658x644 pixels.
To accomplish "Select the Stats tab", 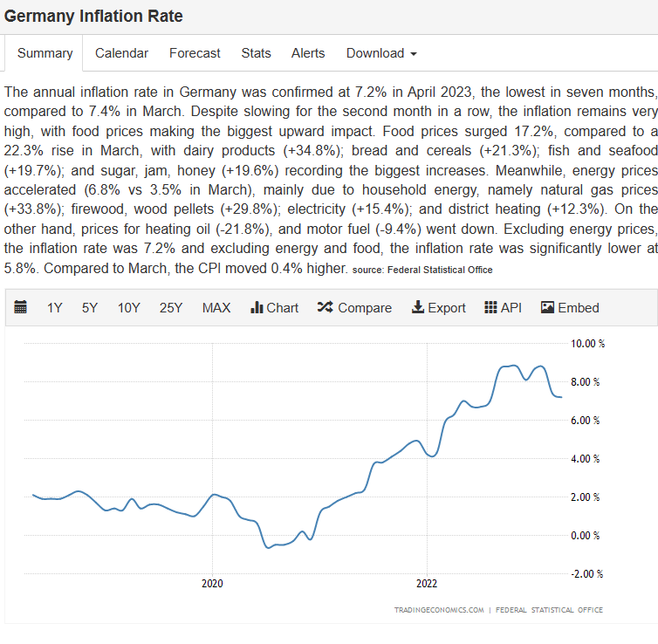I will [256, 53].
